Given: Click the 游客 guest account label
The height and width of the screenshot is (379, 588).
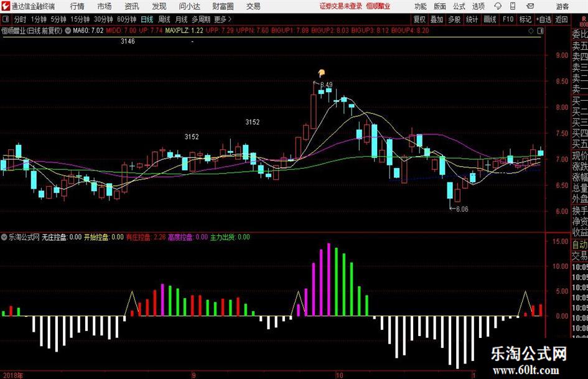Looking at the screenshot, I should pos(562,6).
